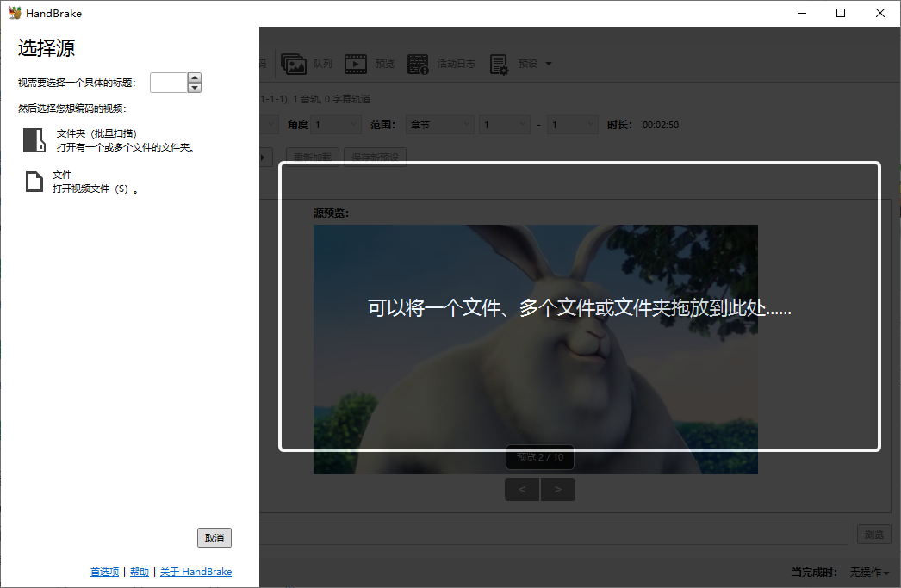Image resolution: width=901 pixels, height=588 pixels.
Task: Go to previous preview with < button
Action: pyautogui.click(x=522, y=490)
